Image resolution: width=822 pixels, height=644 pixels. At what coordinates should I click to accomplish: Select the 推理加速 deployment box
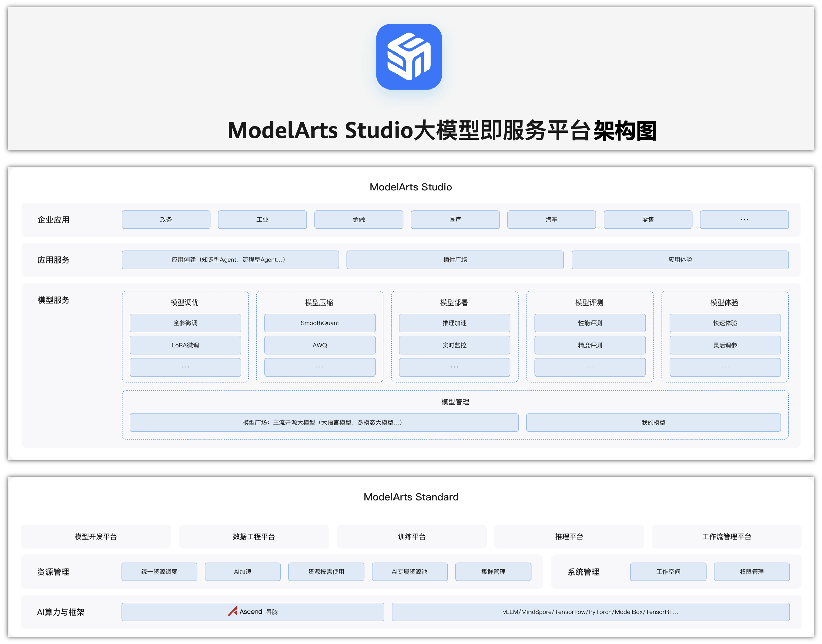454,323
